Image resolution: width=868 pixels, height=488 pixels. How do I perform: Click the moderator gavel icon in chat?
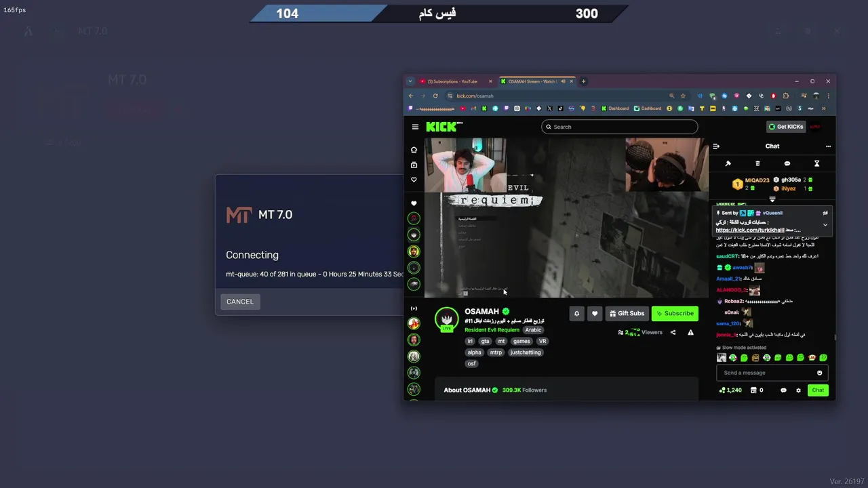click(728, 163)
